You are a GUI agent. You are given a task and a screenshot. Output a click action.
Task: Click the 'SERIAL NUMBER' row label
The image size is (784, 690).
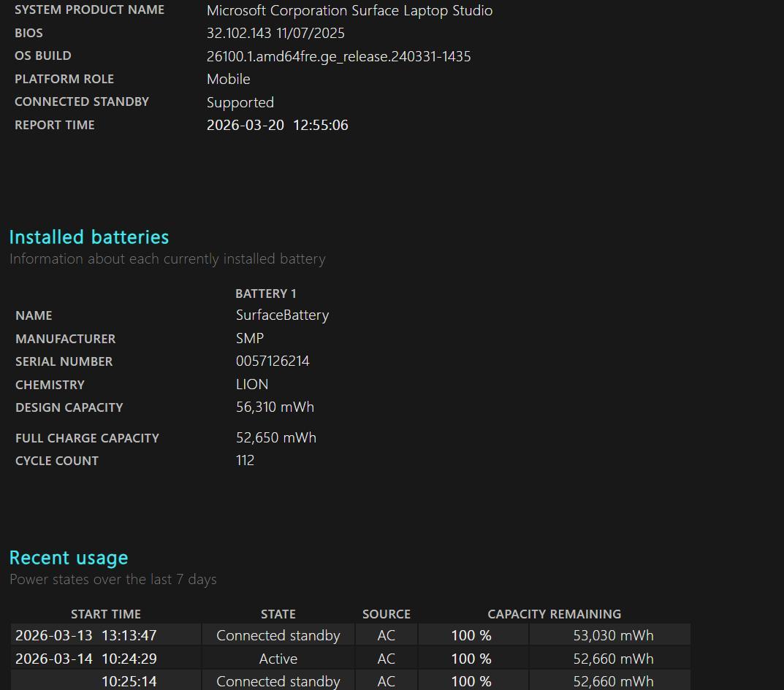[x=64, y=361]
